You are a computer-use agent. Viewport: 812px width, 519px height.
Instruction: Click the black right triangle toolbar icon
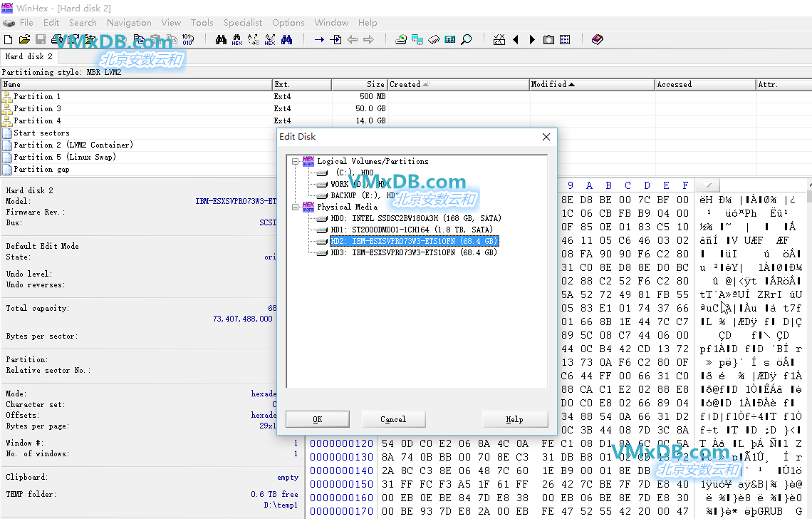(532, 39)
